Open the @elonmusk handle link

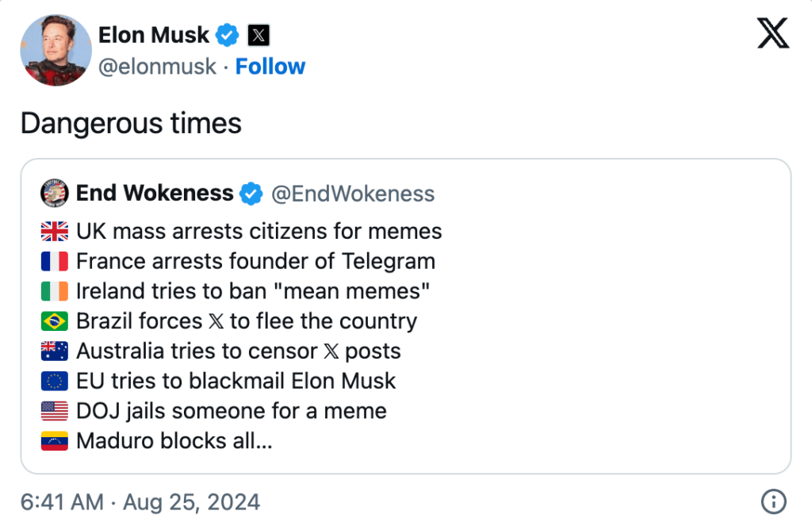coord(157,67)
